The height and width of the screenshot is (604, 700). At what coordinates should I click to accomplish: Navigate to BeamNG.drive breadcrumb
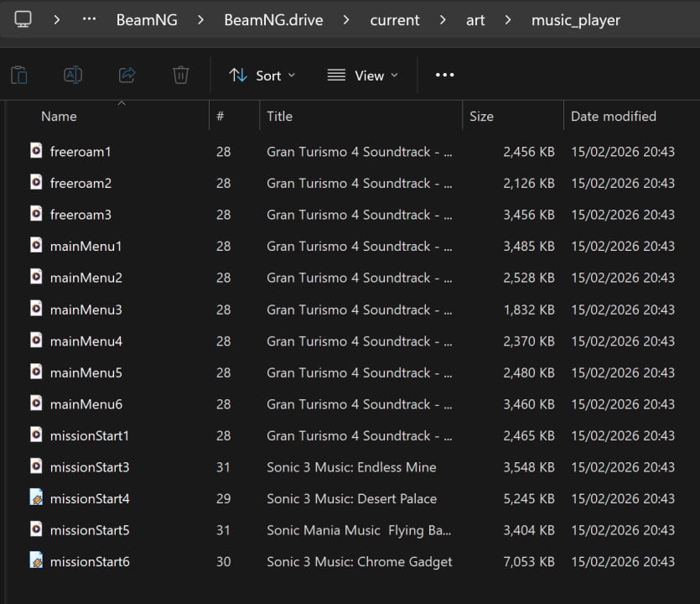point(273,20)
